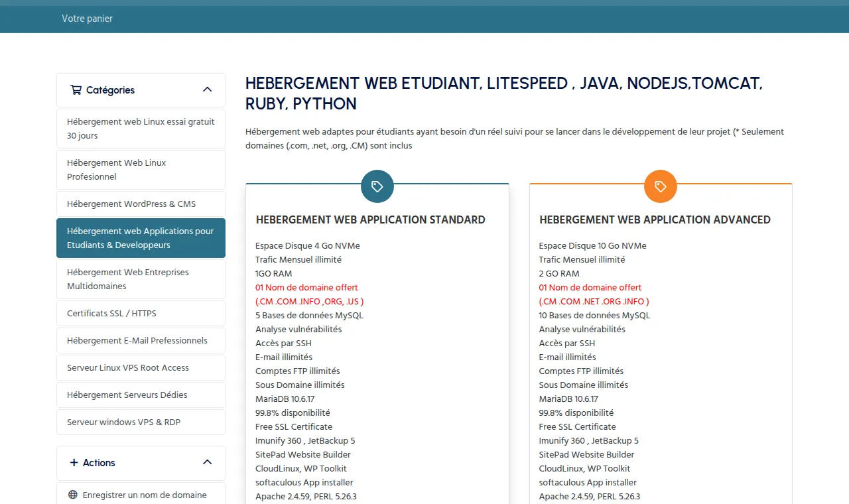Click Enregistrer un nom de domaine link
The height and width of the screenshot is (504, 849).
(145, 495)
